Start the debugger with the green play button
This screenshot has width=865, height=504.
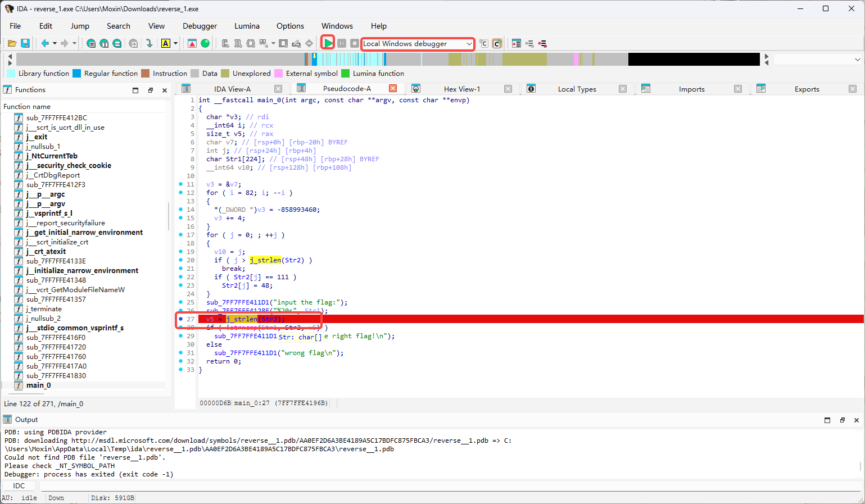328,43
